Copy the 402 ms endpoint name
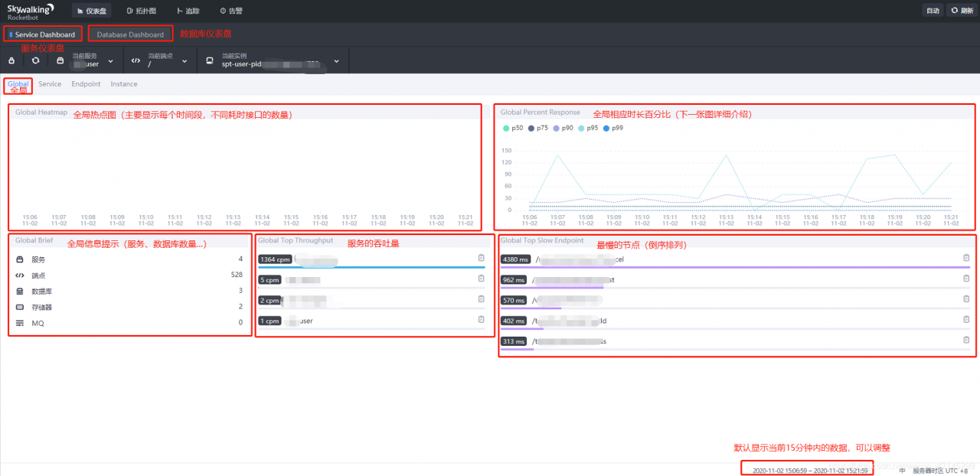Screen dimensions: 980x476 point(966,320)
